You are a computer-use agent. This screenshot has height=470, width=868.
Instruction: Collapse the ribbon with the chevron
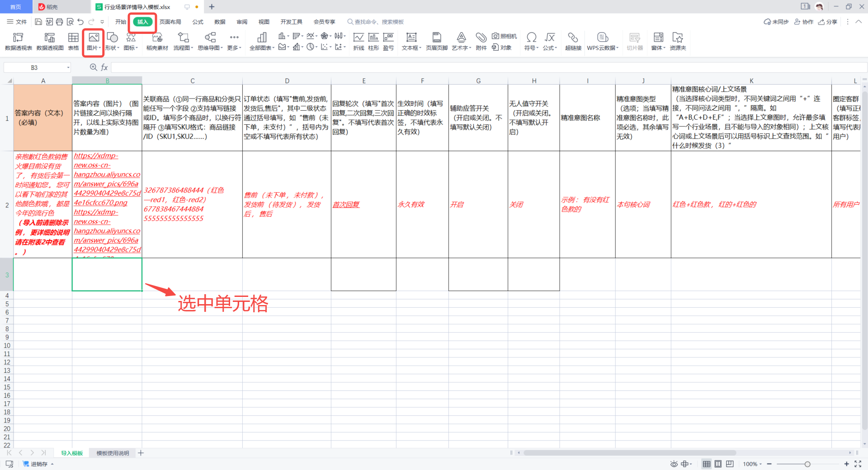[x=859, y=22]
